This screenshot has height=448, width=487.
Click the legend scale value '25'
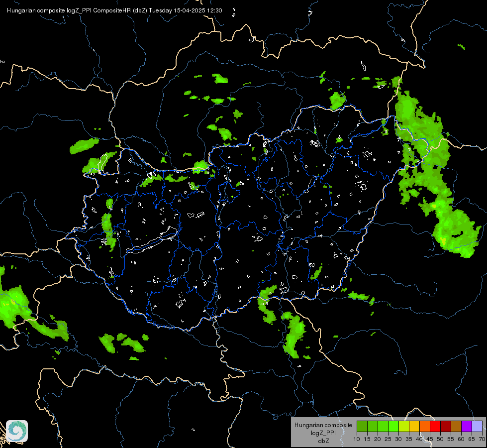(388, 440)
